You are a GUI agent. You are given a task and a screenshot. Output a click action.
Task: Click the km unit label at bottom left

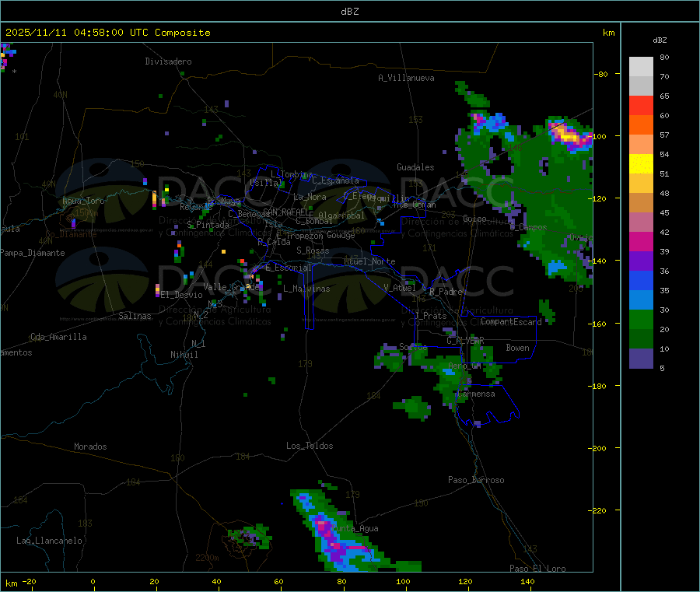(x=11, y=583)
